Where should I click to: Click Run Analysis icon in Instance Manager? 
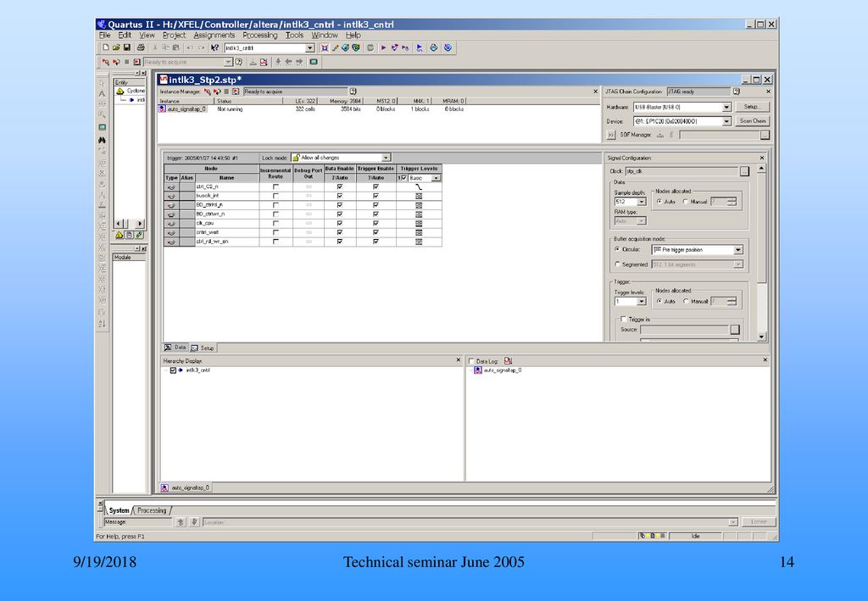pos(207,92)
